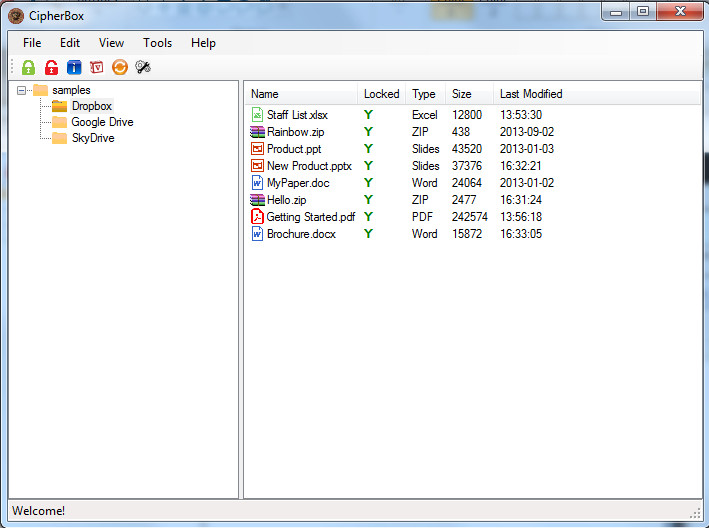Image resolution: width=709 pixels, height=528 pixels.
Task: Select the Google Drive tree item label
Action: coord(102,122)
